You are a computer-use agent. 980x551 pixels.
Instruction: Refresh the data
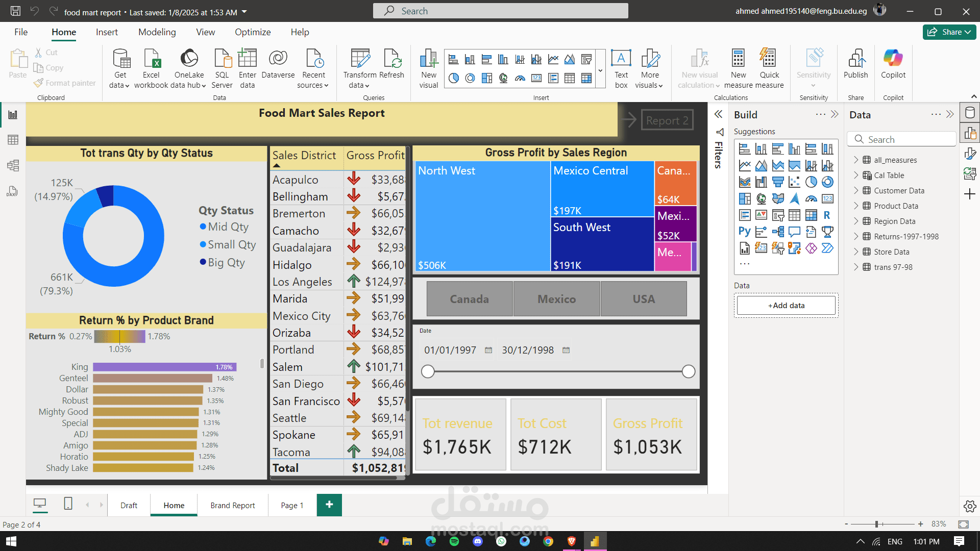(x=392, y=64)
